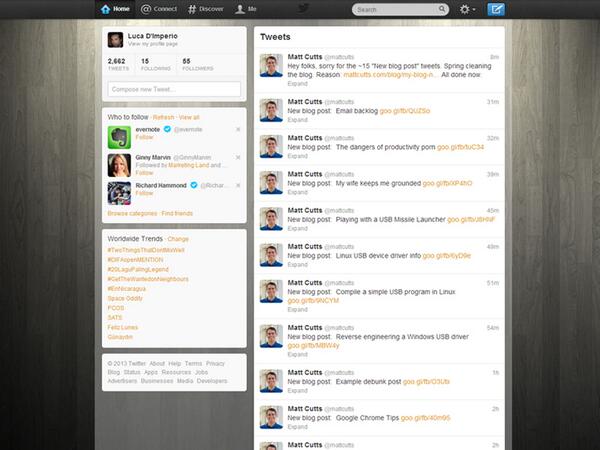
Task: Dismiss the evernote suggestion
Action: (x=238, y=129)
